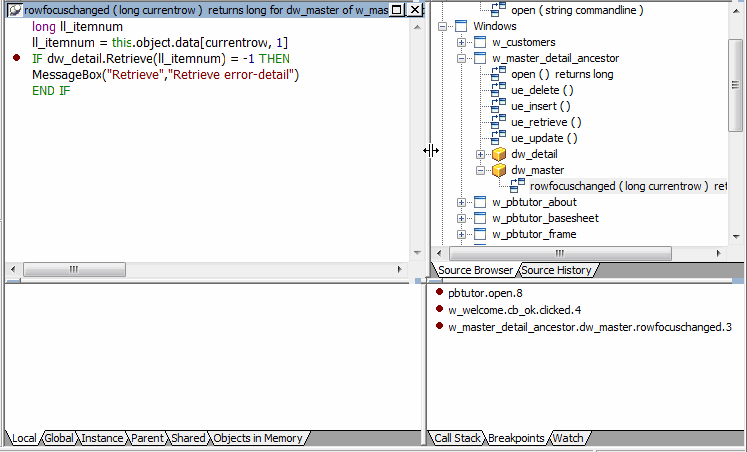Click the w_pbtutor_frame window icon

click(479, 234)
